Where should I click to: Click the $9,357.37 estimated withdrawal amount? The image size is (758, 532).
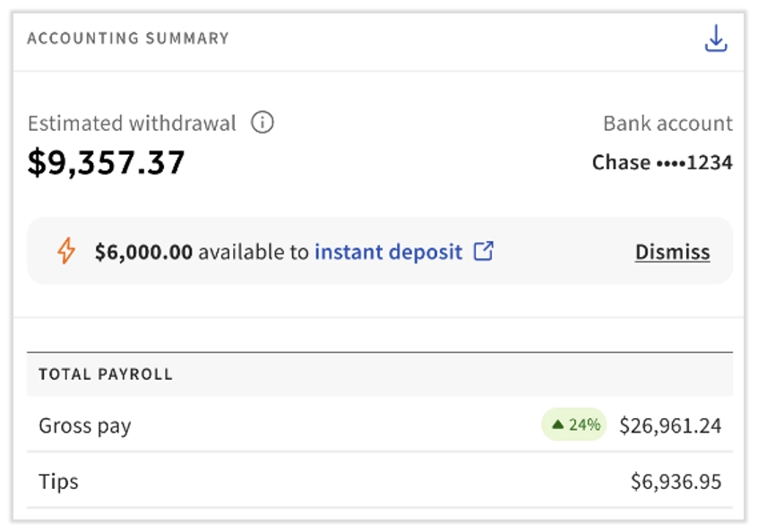point(107,162)
